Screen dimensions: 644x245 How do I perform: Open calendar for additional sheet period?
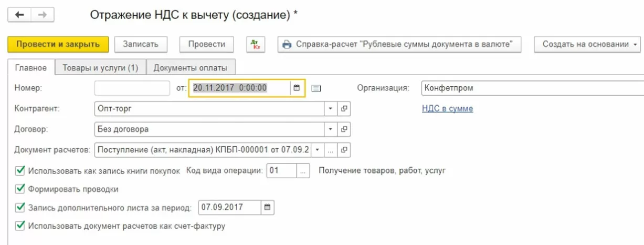[267, 208]
